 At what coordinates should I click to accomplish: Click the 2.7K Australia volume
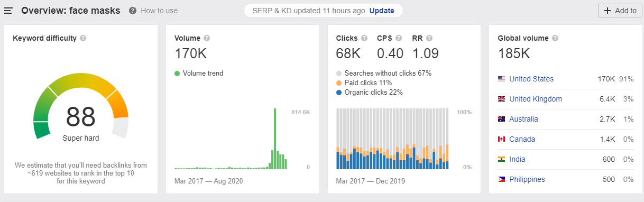606,119
